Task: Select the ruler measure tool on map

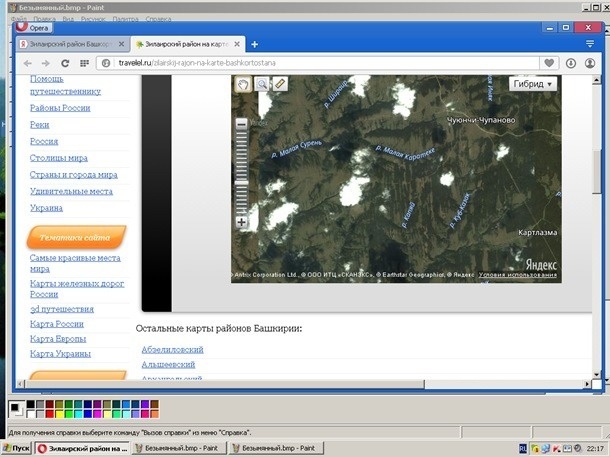Action: (280, 84)
